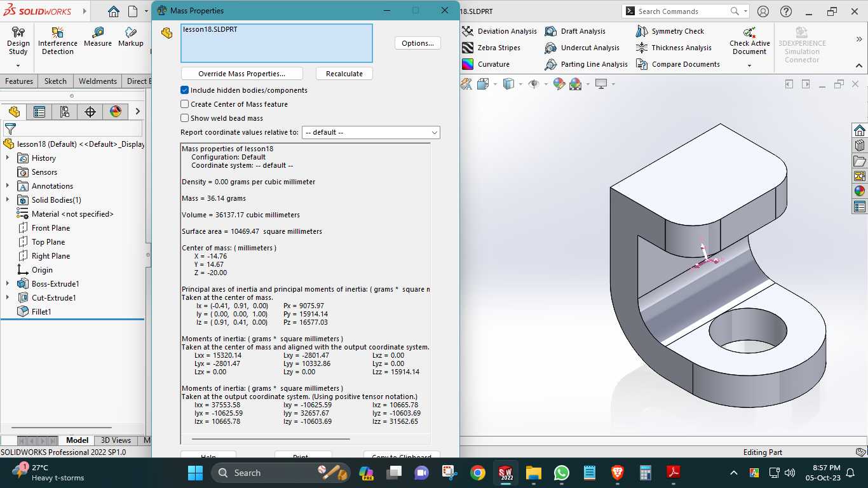868x488 pixels.
Task: Expand the Cut-Extrude1 feature
Action: [x=8, y=298]
